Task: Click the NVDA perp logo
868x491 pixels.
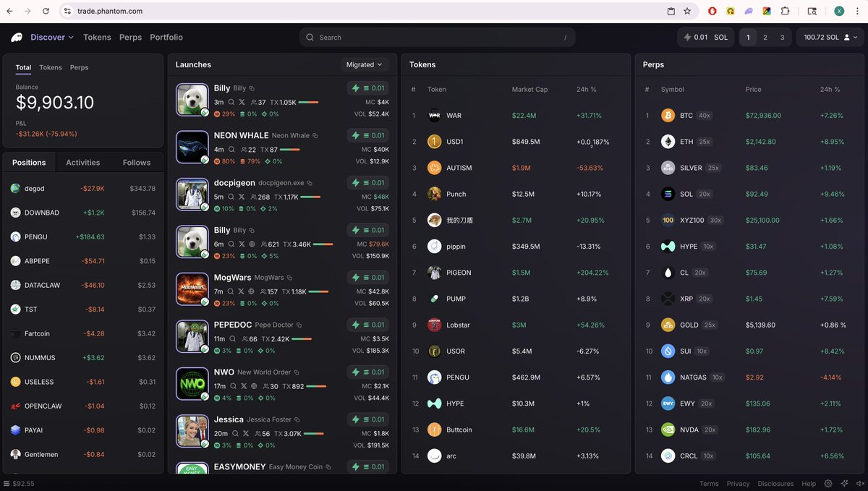Action: click(668, 430)
